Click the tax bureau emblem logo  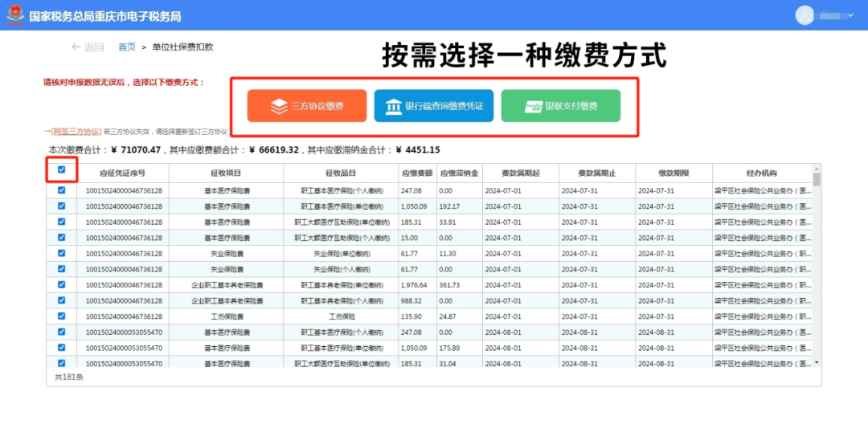tap(15, 15)
